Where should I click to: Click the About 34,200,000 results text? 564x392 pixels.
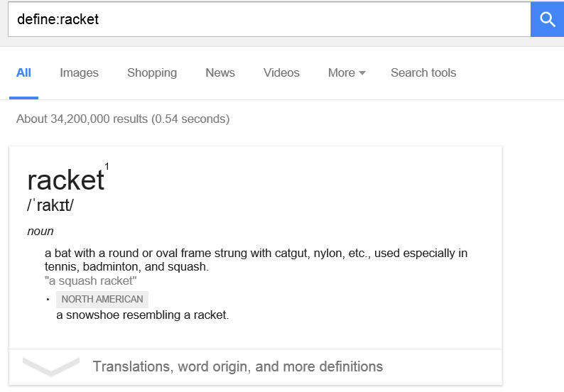123,119
